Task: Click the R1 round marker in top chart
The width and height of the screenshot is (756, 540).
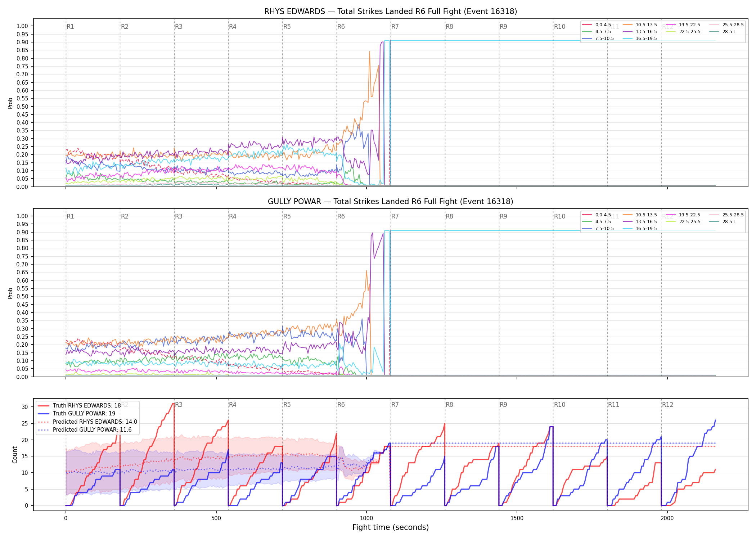Action: pos(70,27)
